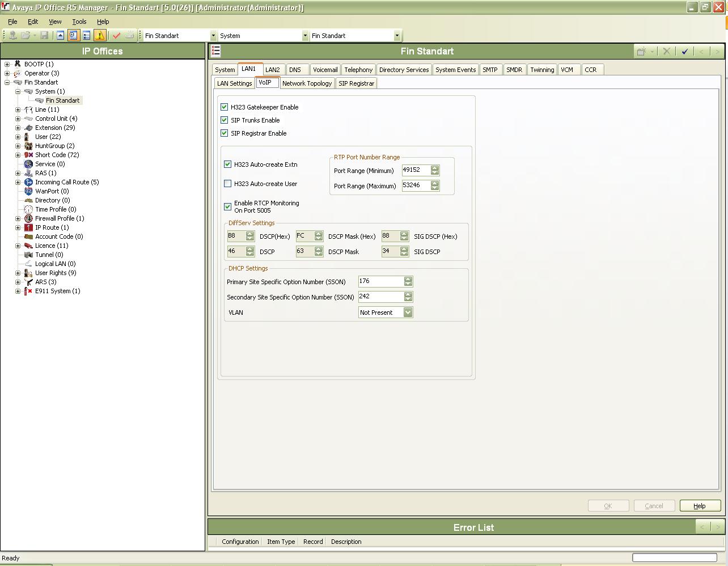The height and width of the screenshot is (566, 728).
Task: Open the System dropdown in the toolbar
Action: pyautogui.click(x=305, y=35)
